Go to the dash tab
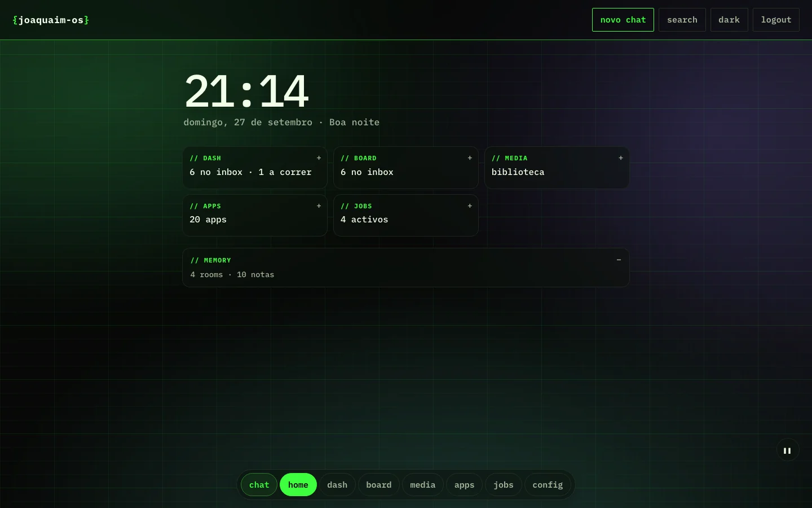 337,485
